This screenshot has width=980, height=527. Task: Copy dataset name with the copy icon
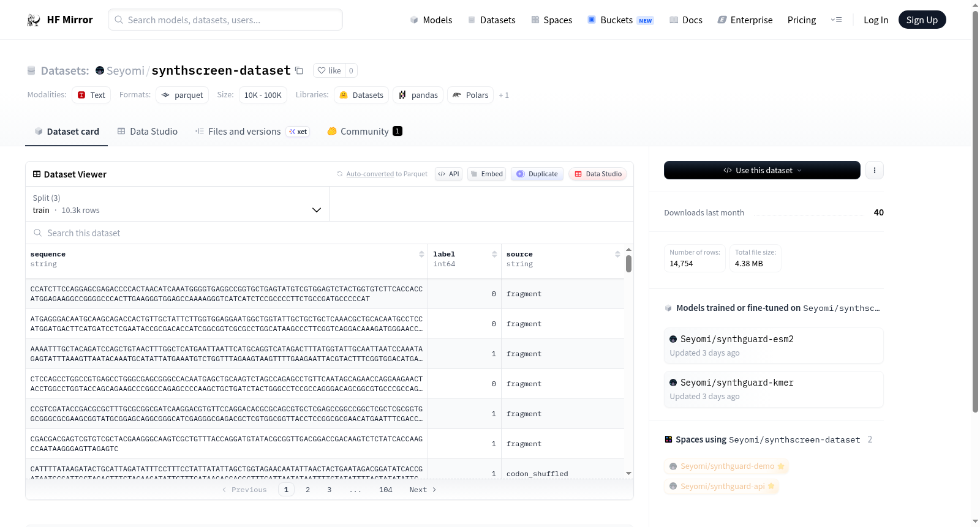click(x=299, y=70)
